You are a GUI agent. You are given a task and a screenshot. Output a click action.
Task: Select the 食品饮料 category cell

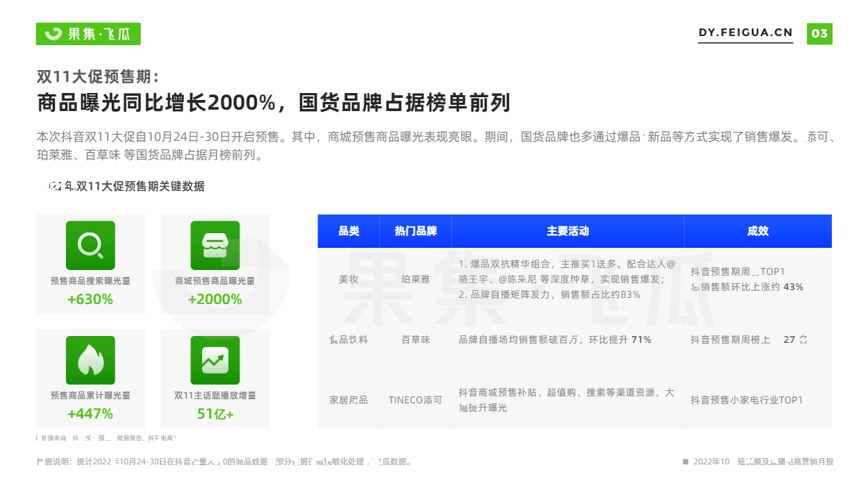click(x=349, y=339)
